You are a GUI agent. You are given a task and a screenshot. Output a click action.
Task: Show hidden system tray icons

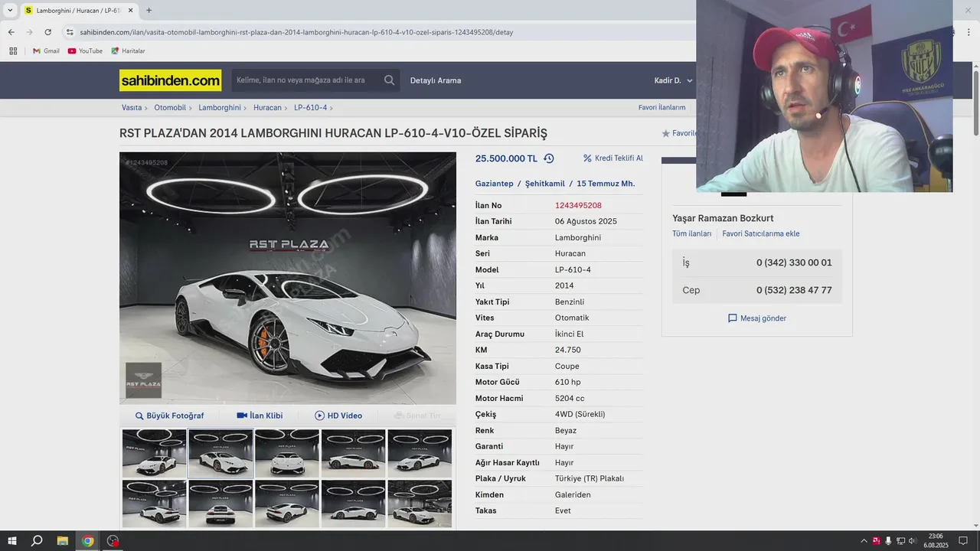pyautogui.click(x=864, y=541)
